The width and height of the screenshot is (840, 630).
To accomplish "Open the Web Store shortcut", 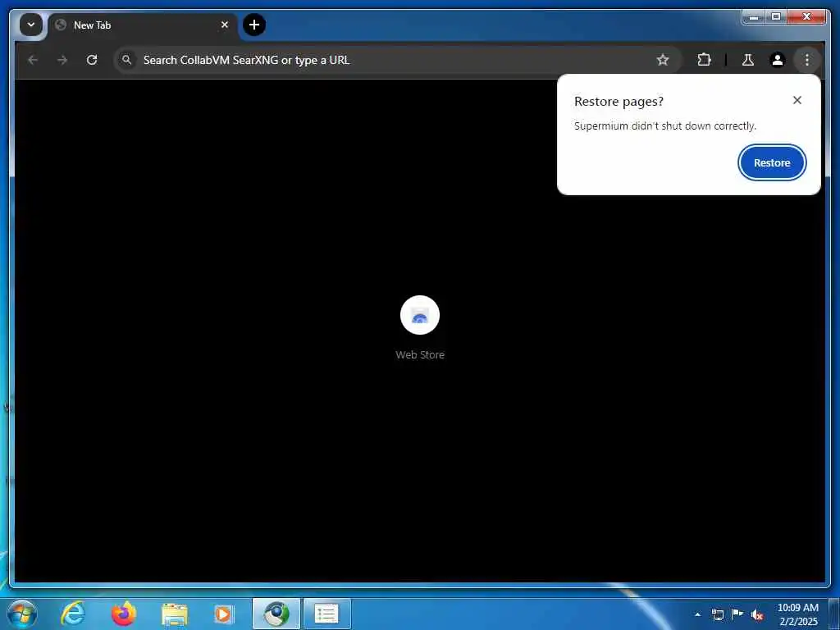I will [420, 328].
